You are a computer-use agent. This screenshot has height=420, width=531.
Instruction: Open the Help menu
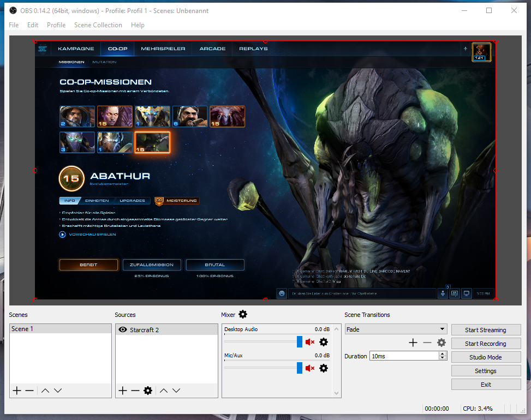pyautogui.click(x=138, y=25)
